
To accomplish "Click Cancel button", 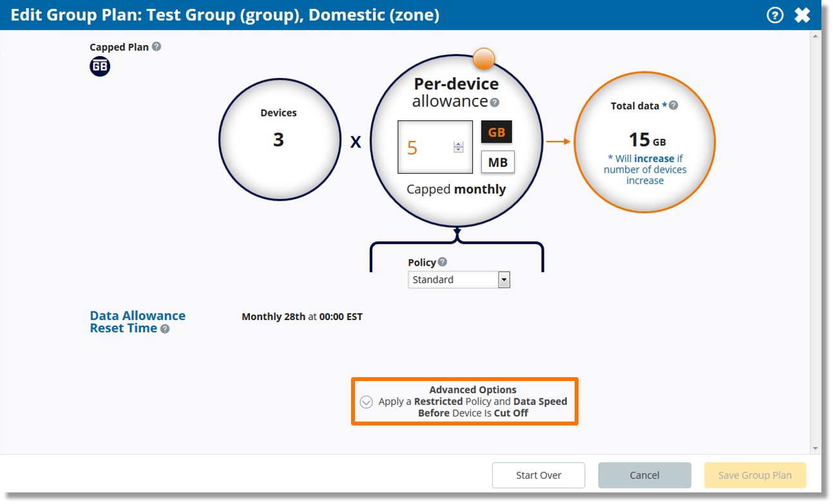I will (644, 475).
